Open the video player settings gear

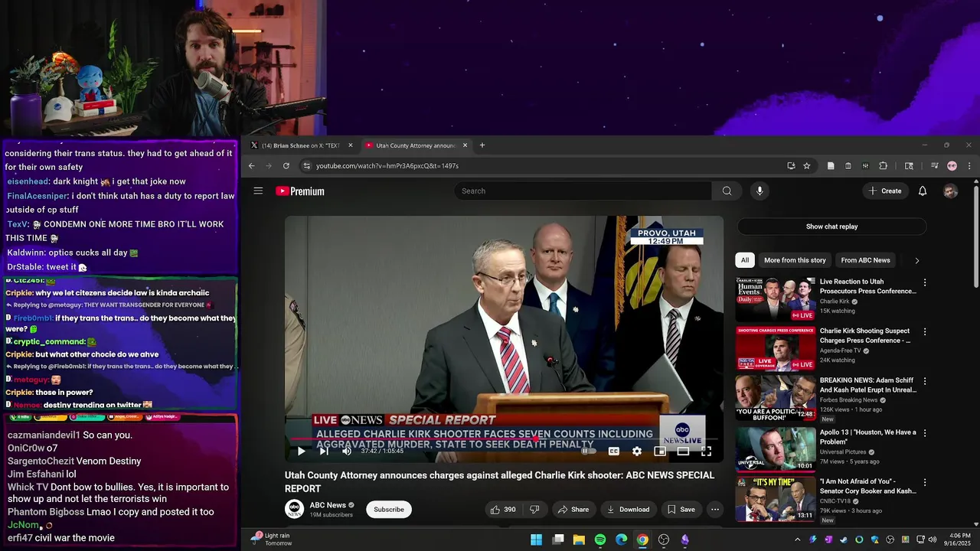[636, 452]
